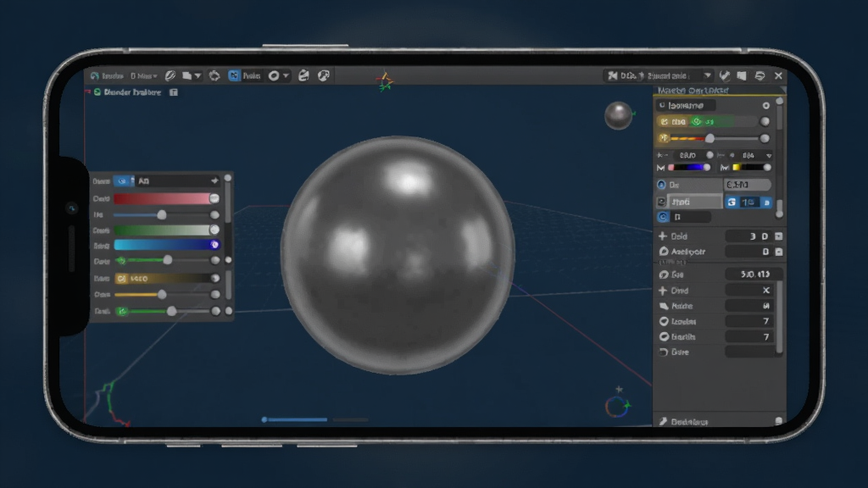Click the label beside the blue highlighted toolbar icon
Screen dimensions: 868x488
tap(251, 75)
